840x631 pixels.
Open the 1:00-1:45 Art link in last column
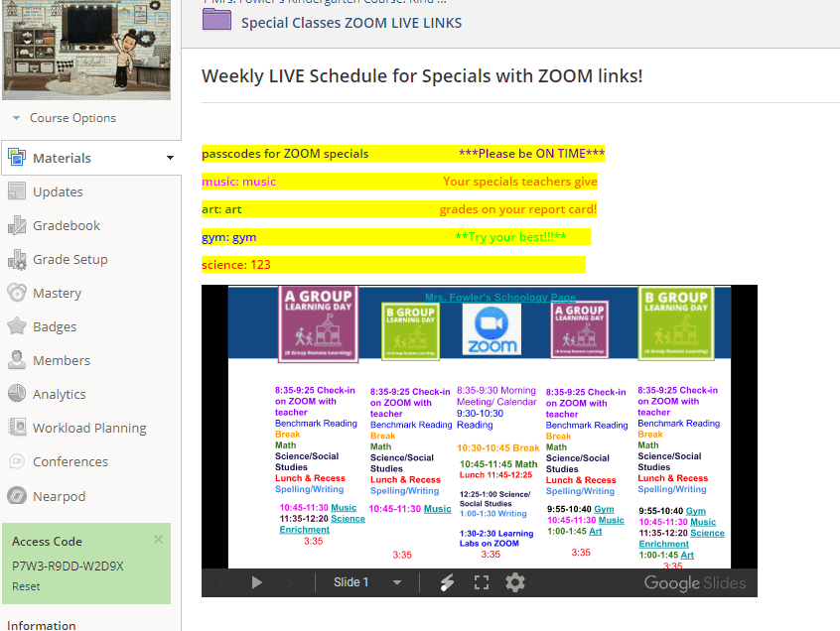tap(687, 555)
